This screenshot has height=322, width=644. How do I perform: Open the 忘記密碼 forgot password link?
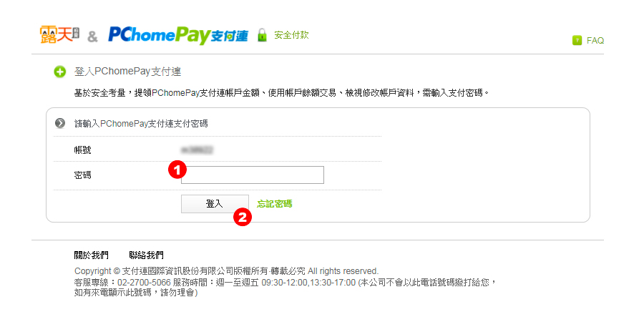coord(274,204)
